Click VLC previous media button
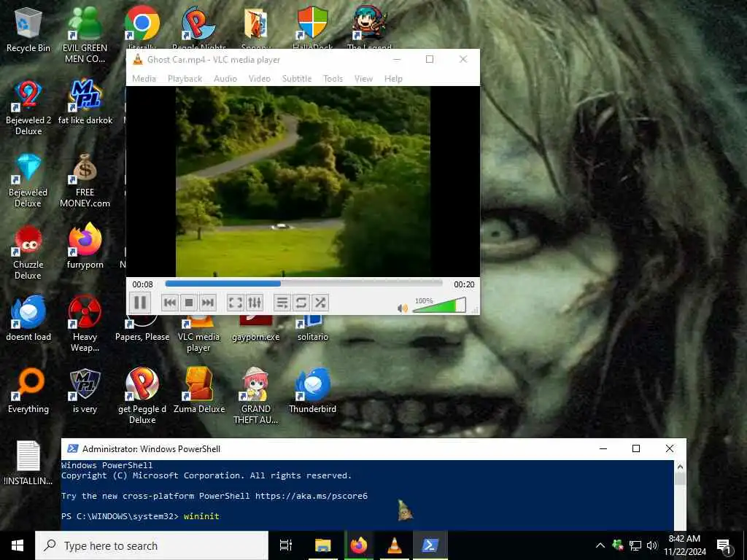 tap(170, 303)
